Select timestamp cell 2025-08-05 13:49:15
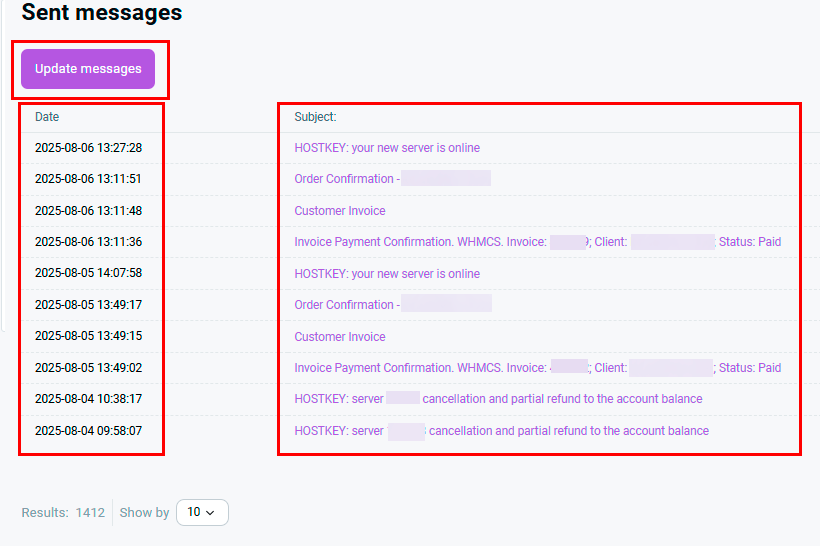This screenshot has width=820, height=546. click(x=88, y=337)
